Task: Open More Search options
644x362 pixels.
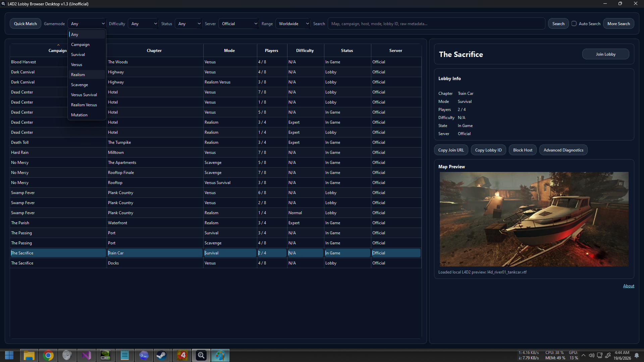Action: (619, 23)
